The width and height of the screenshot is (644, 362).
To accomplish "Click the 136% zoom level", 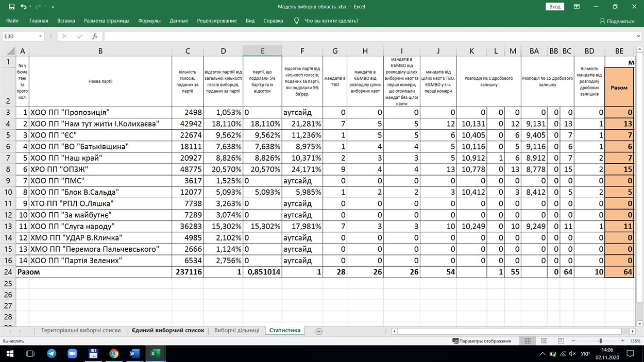I will (x=635, y=341).
